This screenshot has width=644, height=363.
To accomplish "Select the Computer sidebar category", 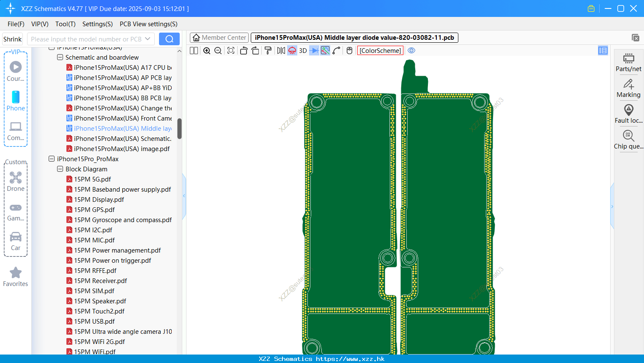I will click(x=16, y=131).
